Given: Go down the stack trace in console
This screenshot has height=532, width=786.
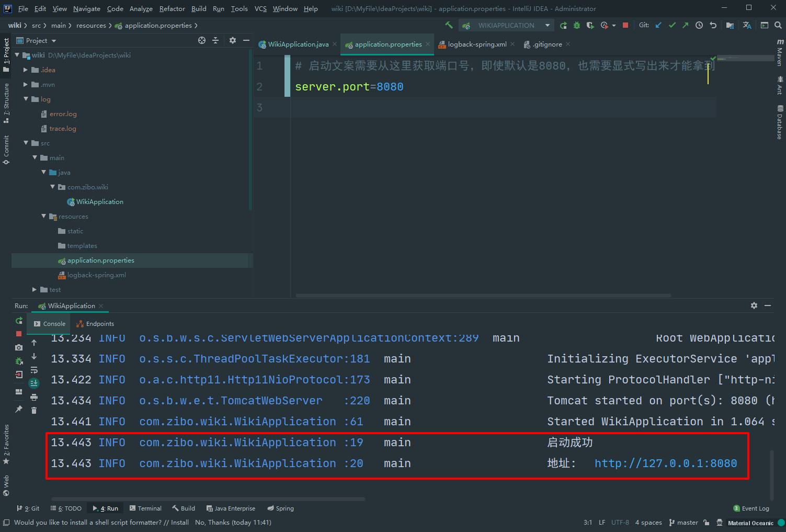Looking at the screenshot, I should coord(34,356).
